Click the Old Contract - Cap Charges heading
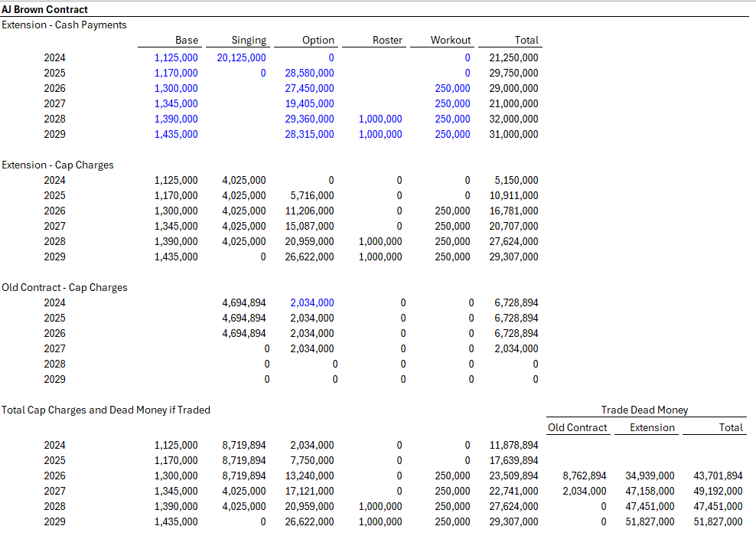The height and width of the screenshot is (536, 756). tap(64, 287)
